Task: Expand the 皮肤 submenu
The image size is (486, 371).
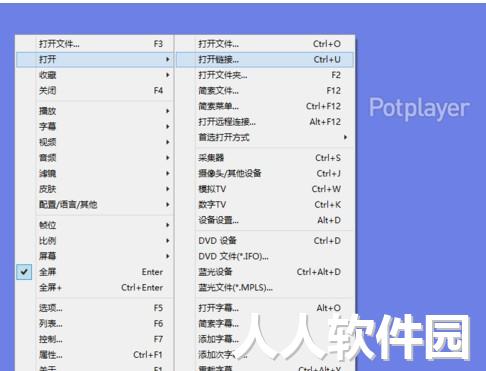Action: pos(94,189)
